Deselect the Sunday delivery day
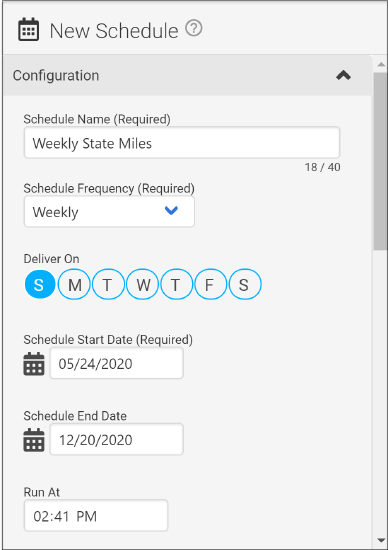This screenshot has height=550, width=388. (x=40, y=284)
